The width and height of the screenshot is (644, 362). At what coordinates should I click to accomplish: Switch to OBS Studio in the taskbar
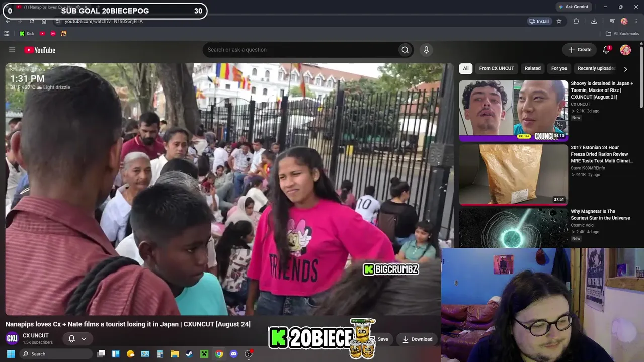click(x=248, y=354)
